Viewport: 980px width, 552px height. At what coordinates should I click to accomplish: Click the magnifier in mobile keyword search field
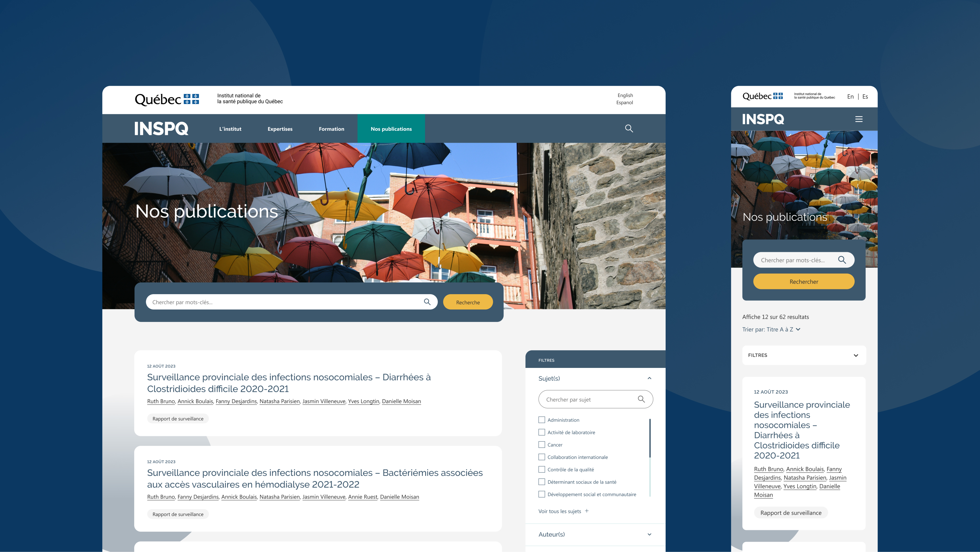pyautogui.click(x=842, y=260)
